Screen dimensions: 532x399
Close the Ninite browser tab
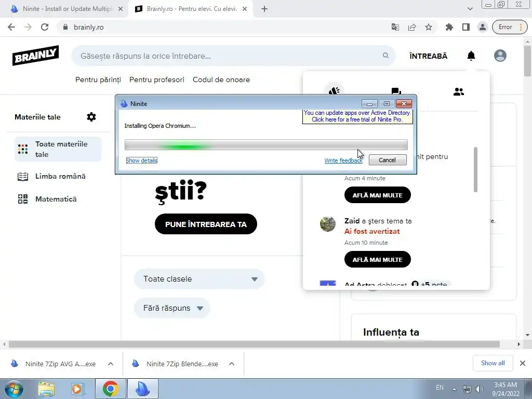tap(121, 9)
